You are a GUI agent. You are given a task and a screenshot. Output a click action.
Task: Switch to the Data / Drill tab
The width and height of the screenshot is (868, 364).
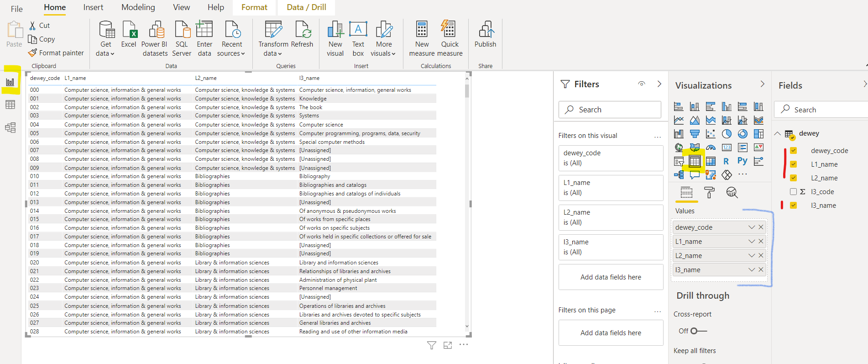pos(306,7)
